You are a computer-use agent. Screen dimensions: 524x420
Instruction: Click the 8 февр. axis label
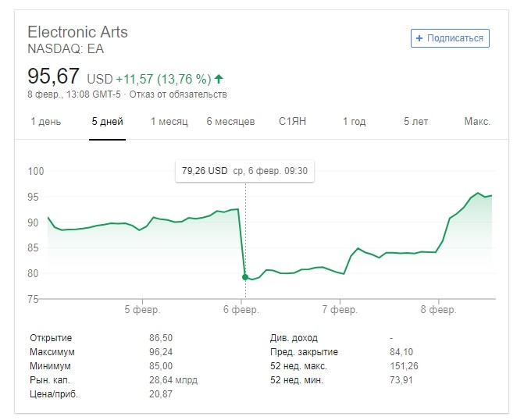[438, 310]
